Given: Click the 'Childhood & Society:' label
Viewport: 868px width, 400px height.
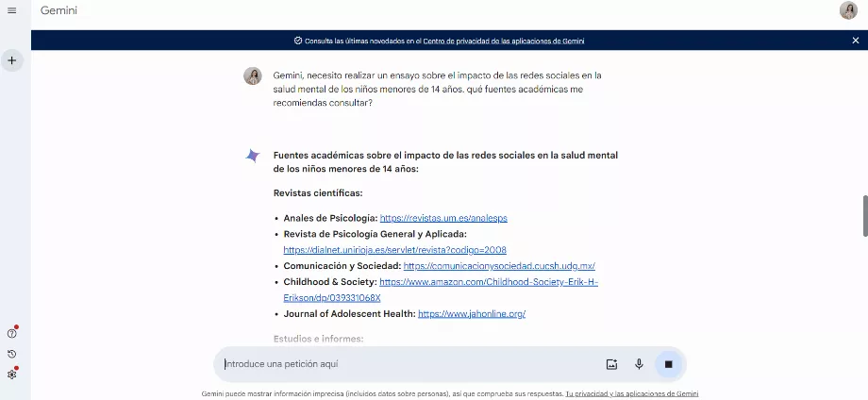Looking at the screenshot, I should click(x=330, y=282).
